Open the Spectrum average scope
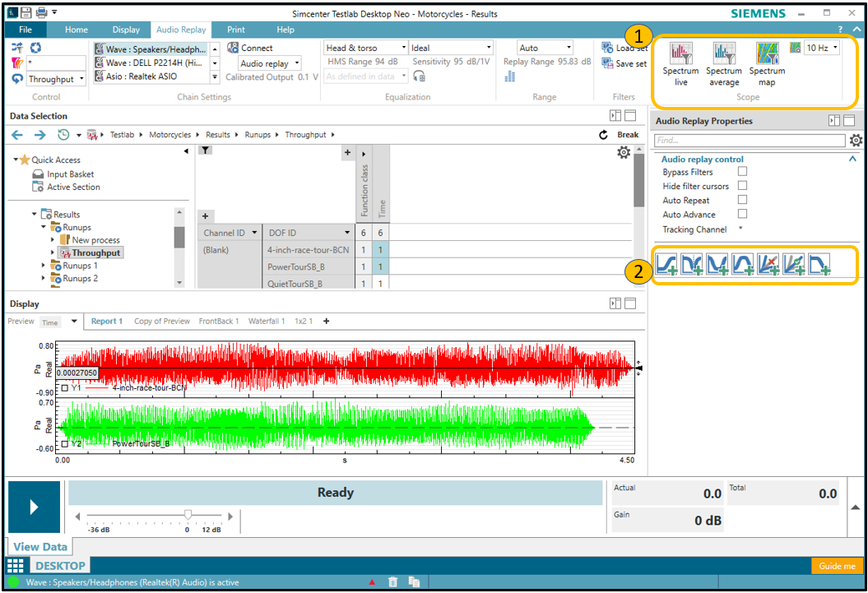868x593 pixels. (724, 56)
